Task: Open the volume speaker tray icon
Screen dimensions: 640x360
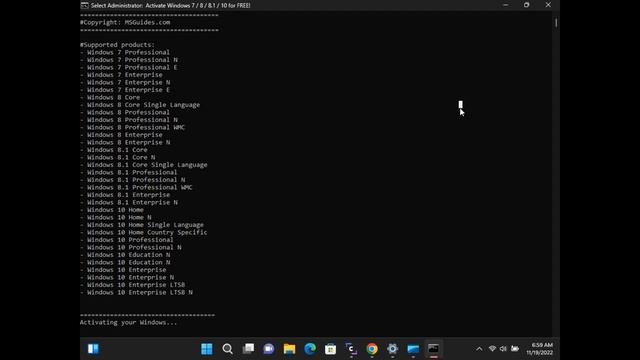Action: point(503,349)
